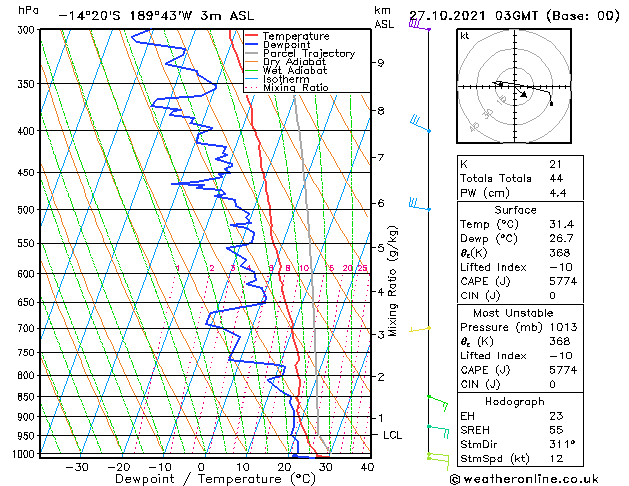The width and height of the screenshot is (629, 486).
Task: Click the Hodograph section heading in table
Action: (x=513, y=401)
